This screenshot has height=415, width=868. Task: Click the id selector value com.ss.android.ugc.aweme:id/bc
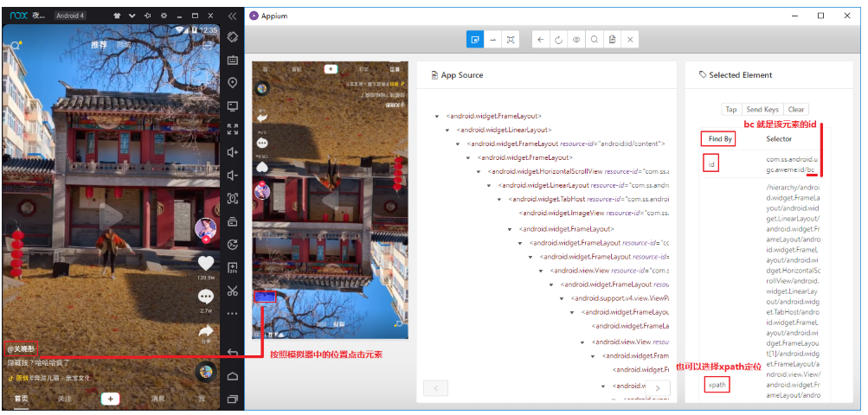(x=792, y=164)
